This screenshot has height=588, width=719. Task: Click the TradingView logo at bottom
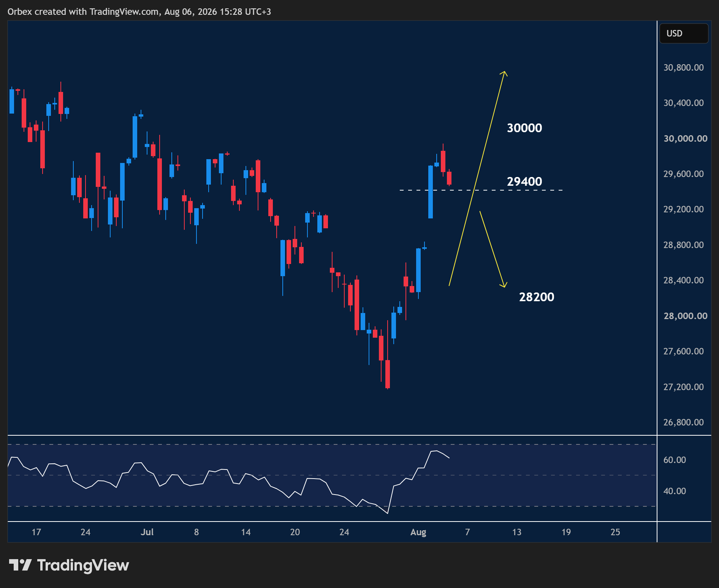[x=69, y=565]
